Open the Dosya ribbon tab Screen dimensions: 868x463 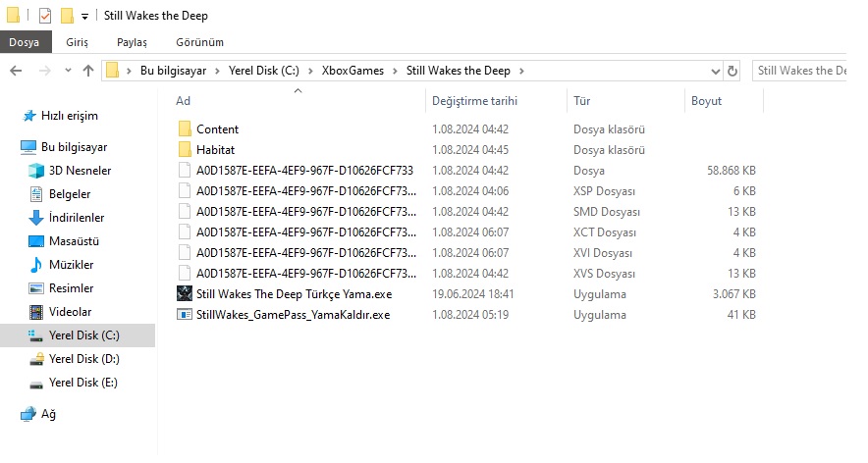click(x=25, y=42)
